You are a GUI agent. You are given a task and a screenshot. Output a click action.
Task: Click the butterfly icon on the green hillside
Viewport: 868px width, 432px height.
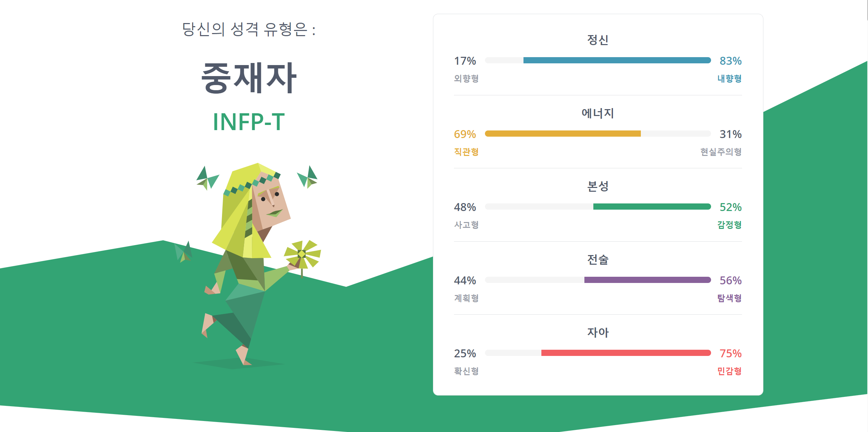(183, 252)
